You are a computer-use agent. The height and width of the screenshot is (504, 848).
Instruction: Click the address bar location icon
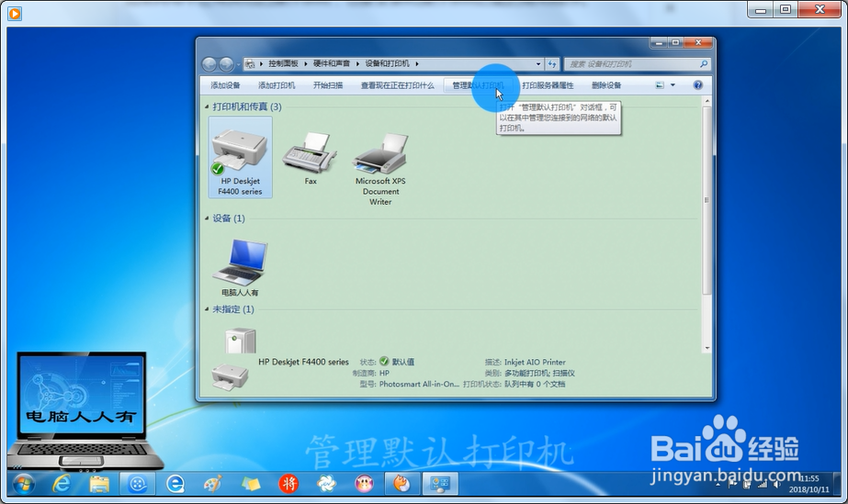(250, 63)
